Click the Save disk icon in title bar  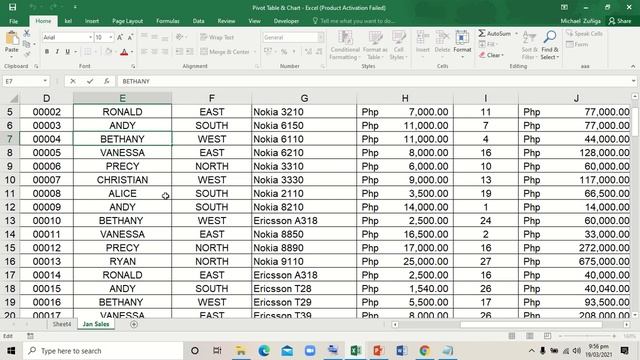point(13,7)
